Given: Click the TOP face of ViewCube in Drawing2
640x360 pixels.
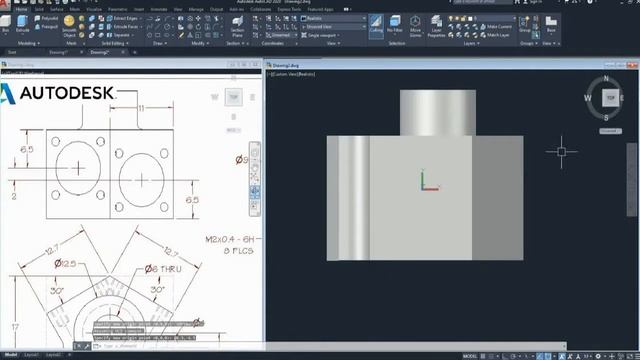Looking at the screenshot, I should tap(611, 98).
